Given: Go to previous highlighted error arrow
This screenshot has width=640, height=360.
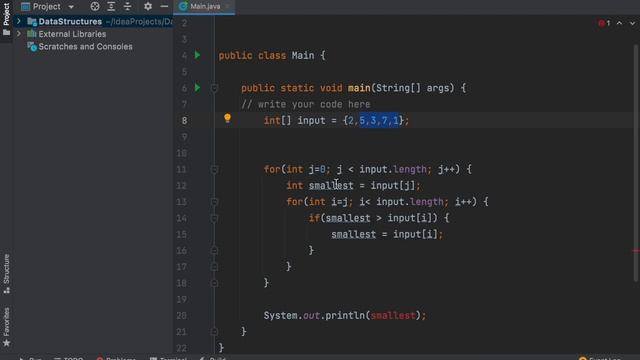Looking at the screenshot, I should pyautogui.click(x=619, y=23).
